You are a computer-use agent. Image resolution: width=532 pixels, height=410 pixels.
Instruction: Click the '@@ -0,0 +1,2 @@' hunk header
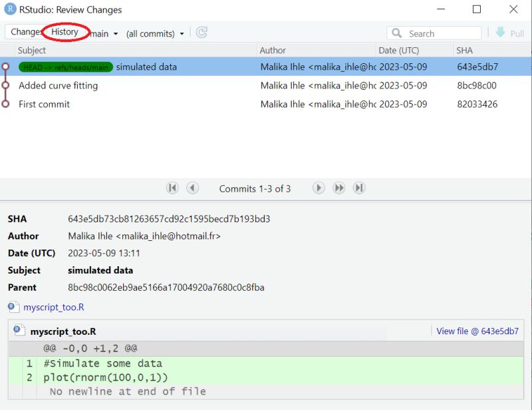[90, 348]
